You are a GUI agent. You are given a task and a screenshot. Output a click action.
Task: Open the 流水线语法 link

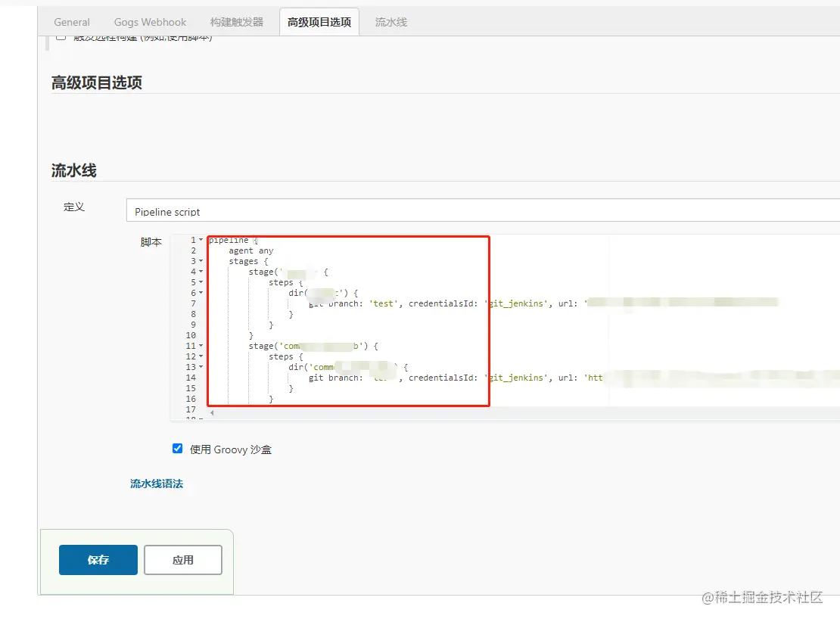pyautogui.click(x=157, y=484)
